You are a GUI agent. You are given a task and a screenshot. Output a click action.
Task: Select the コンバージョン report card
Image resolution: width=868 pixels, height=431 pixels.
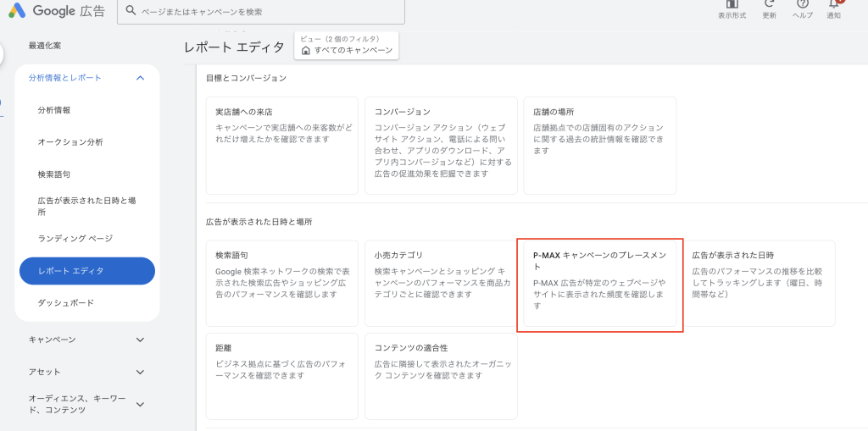click(x=442, y=144)
